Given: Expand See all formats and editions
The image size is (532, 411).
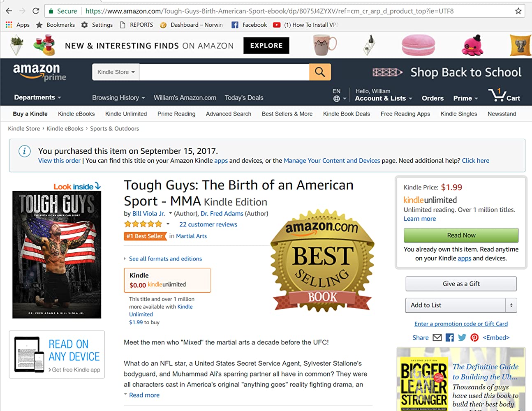Looking at the screenshot, I should [165, 259].
